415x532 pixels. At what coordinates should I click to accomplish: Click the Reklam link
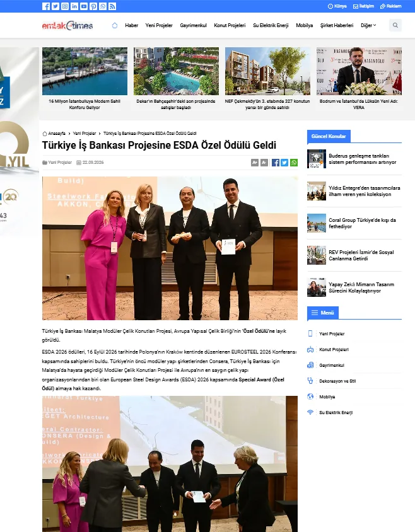tap(390, 6)
